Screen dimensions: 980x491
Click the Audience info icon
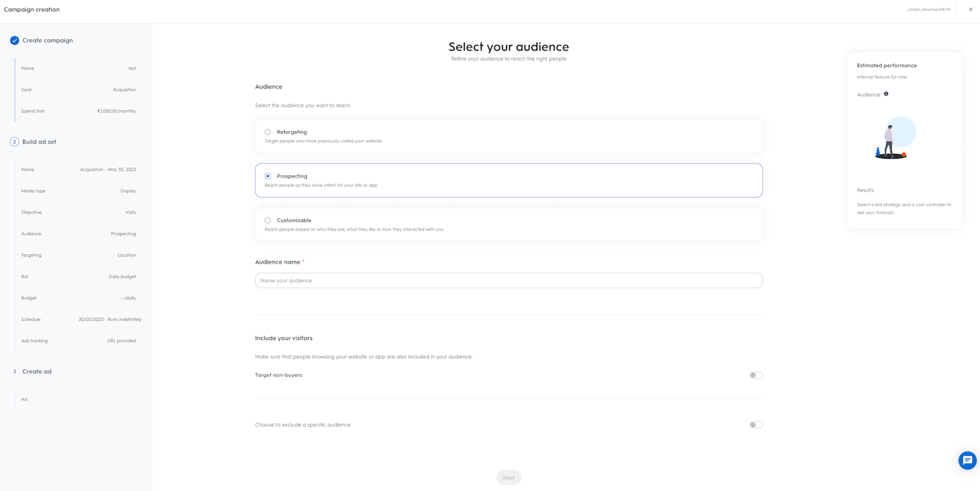coord(886,94)
